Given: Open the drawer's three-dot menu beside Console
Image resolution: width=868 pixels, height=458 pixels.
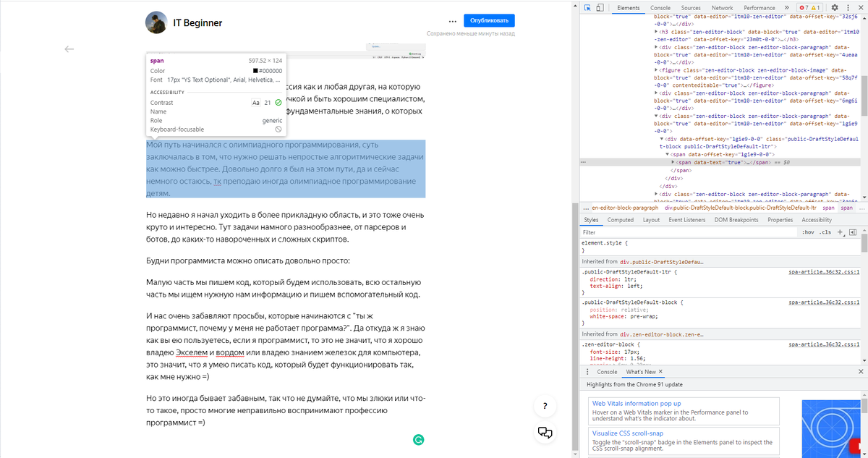Looking at the screenshot, I should pos(587,372).
